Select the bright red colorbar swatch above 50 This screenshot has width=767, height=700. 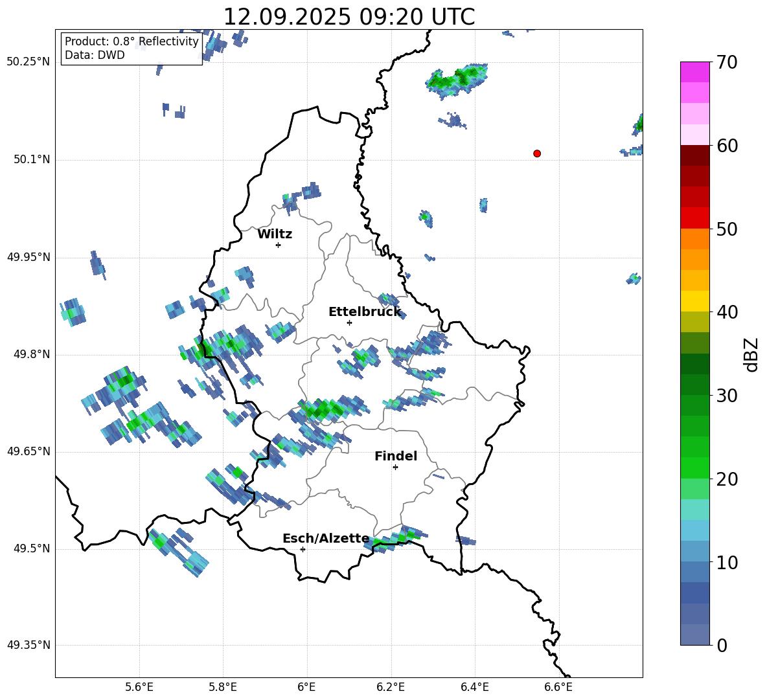(x=695, y=218)
